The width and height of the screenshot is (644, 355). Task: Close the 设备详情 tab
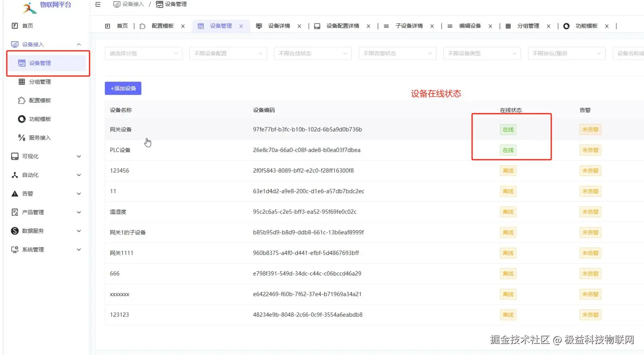coord(299,26)
